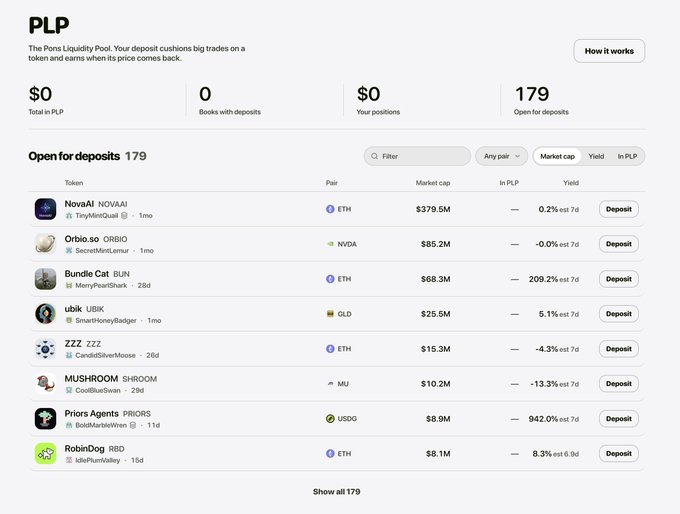Click the ETH icon in Bundle Cat row
The height and width of the screenshot is (514, 680).
[330, 279]
